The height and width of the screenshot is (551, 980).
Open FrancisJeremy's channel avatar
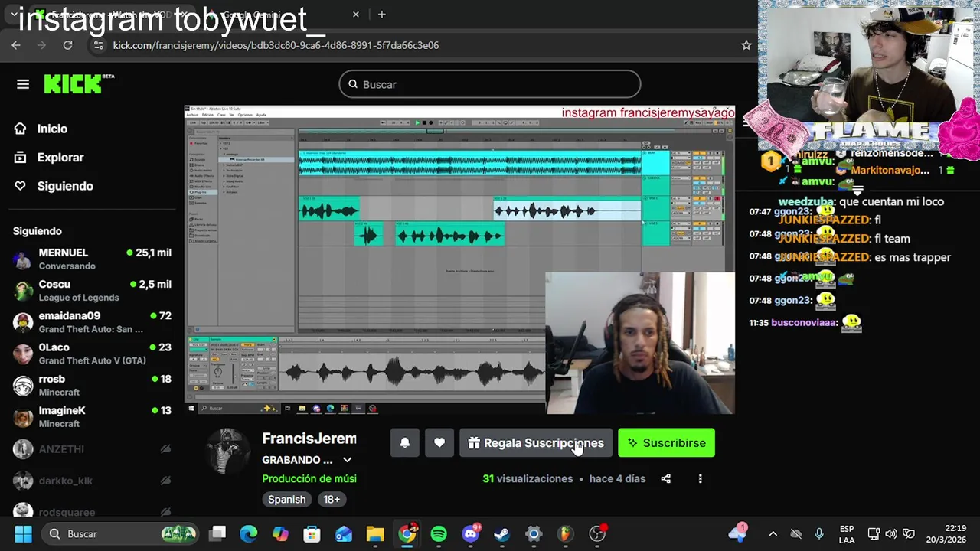tap(227, 452)
